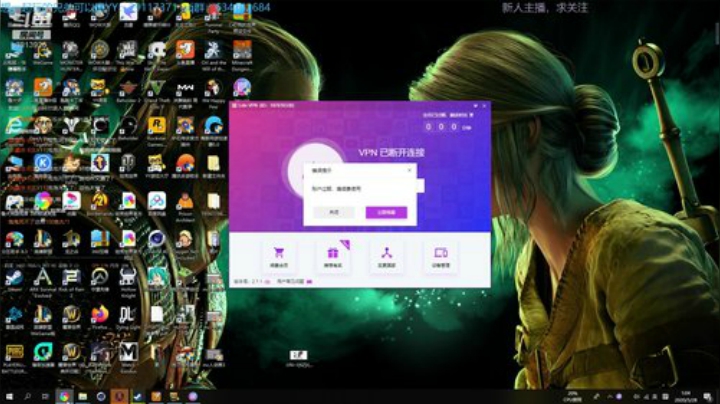Click the gray close button in dialog
This screenshot has width=720, height=404.
pyautogui.click(x=334, y=212)
